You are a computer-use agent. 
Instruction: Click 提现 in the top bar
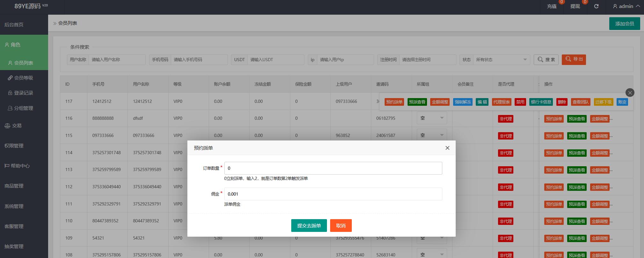pyautogui.click(x=575, y=6)
